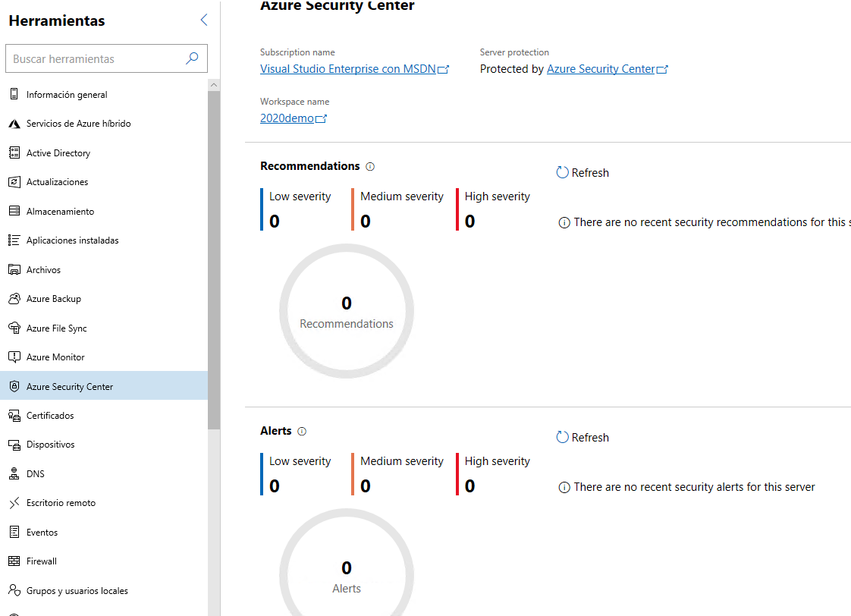This screenshot has width=851, height=616.
Task: Open the 2020demo workspace link
Action: pyautogui.click(x=287, y=118)
